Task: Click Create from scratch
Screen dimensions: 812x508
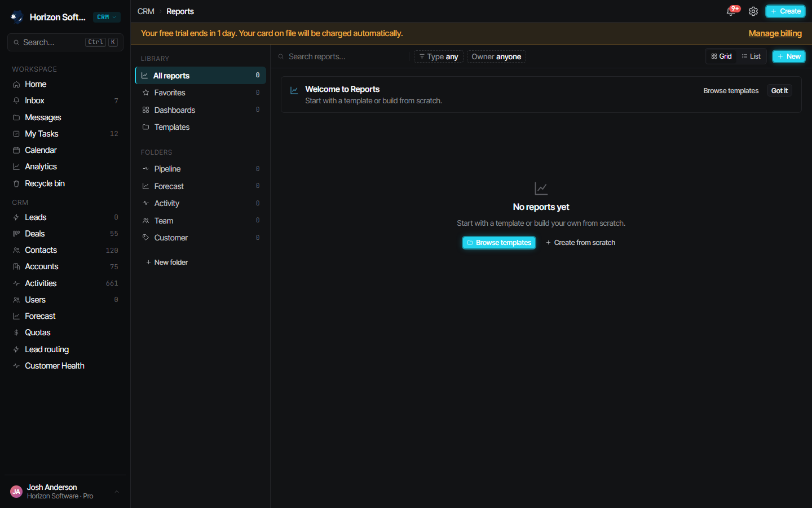Action: click(580, 243)
